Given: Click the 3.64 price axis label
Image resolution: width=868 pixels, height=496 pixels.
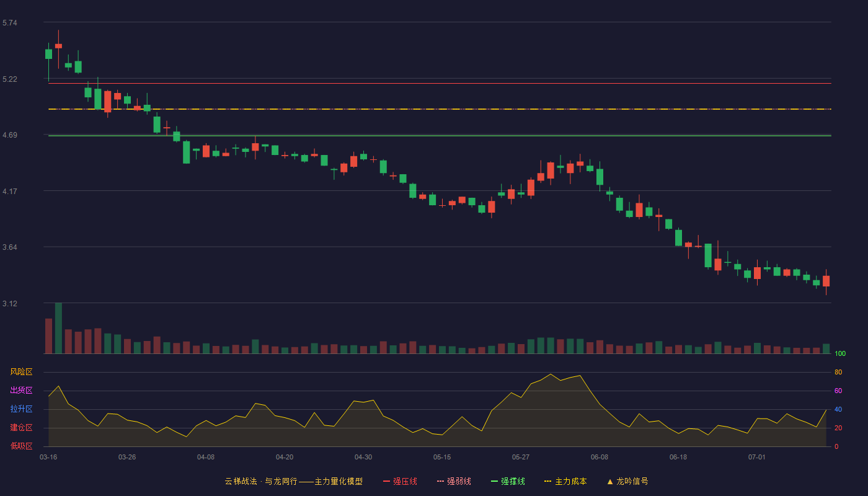Looking at the screenshot, I should click(x=10, y=247).
